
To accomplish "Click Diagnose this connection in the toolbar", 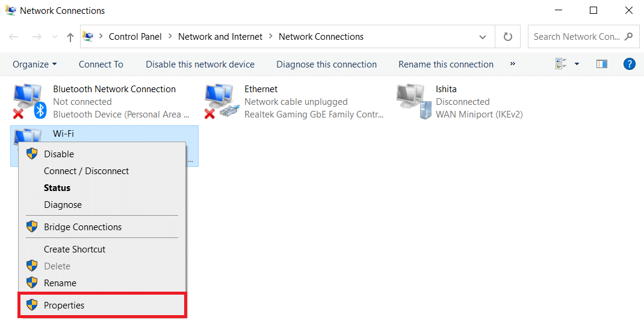I will tap(326, 64).
